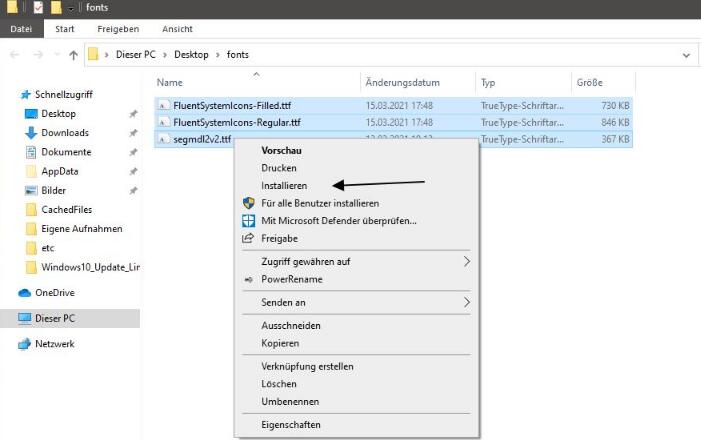Open Desktop in the sidebar
701x440 pixels.
pyautogui.click(x=58, y=114)
